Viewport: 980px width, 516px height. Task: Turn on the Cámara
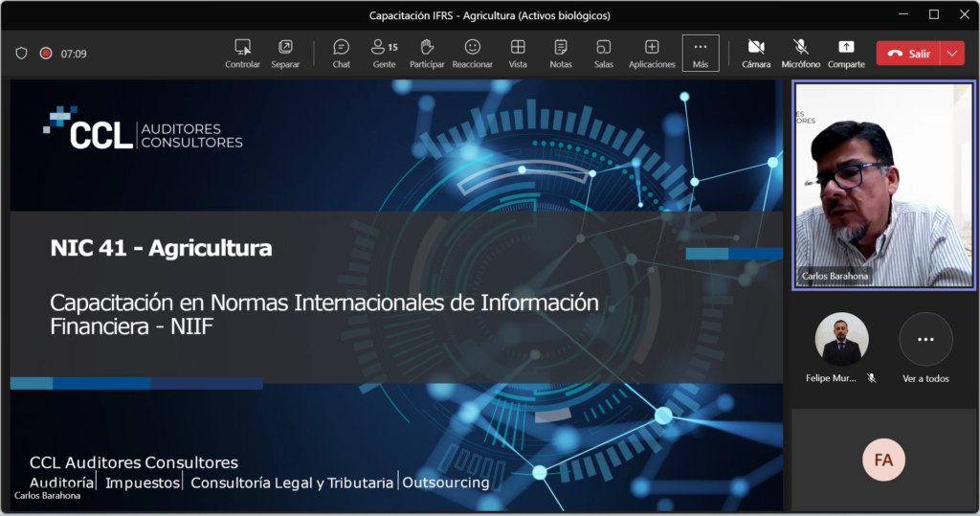point(756,54)
